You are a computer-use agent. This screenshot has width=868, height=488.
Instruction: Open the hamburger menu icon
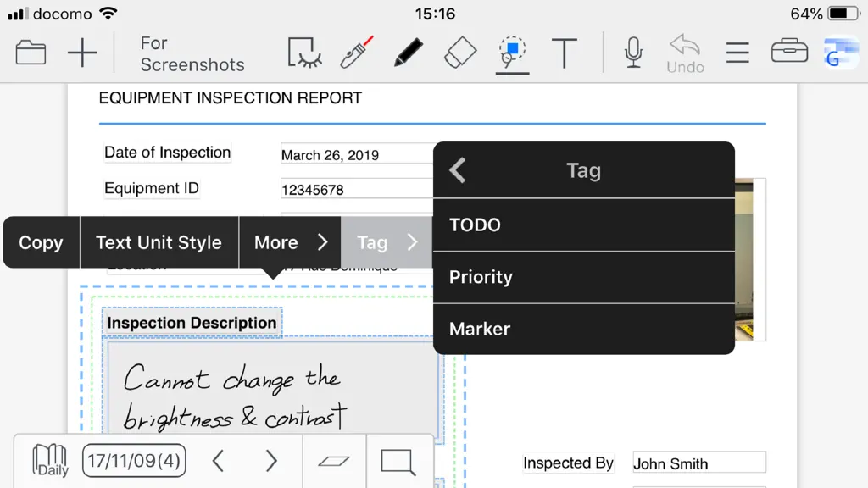(x=737, y=53)
